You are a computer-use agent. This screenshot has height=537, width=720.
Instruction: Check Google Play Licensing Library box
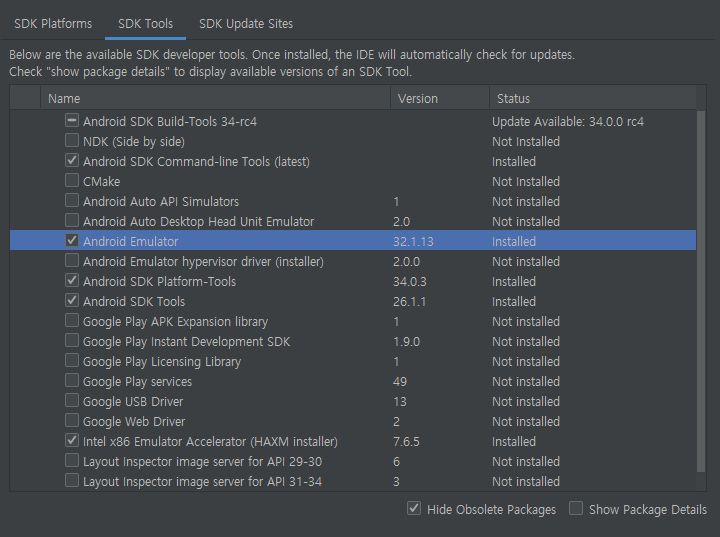72,360
